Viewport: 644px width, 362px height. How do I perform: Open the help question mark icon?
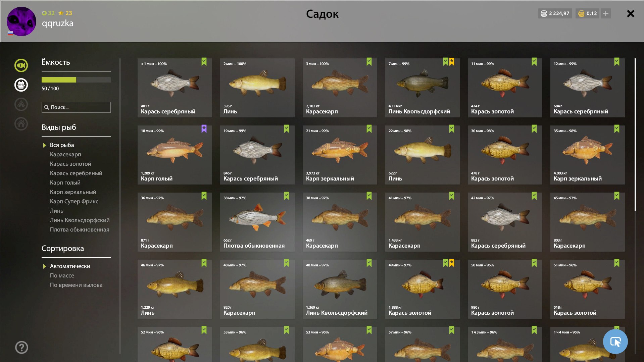coord(21,347)
